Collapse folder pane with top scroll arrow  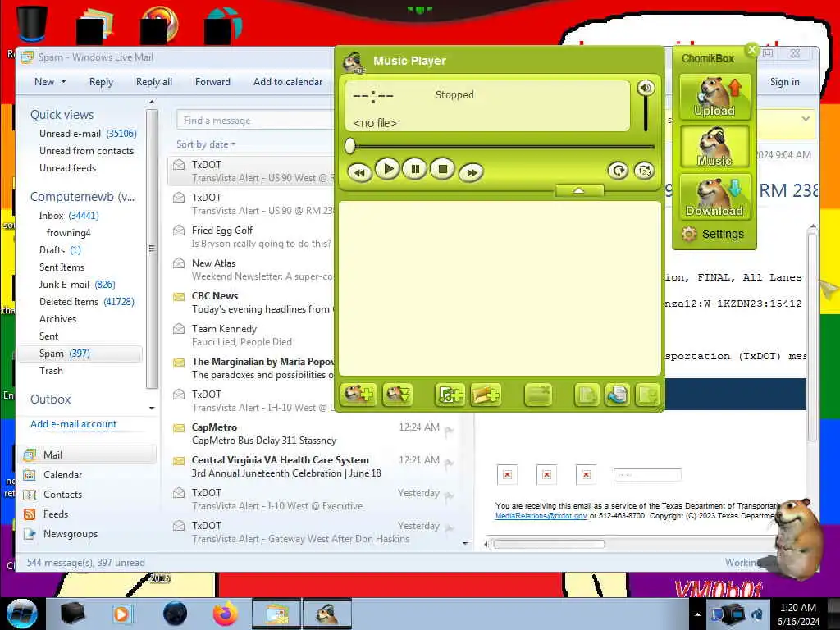coord(152,102)
